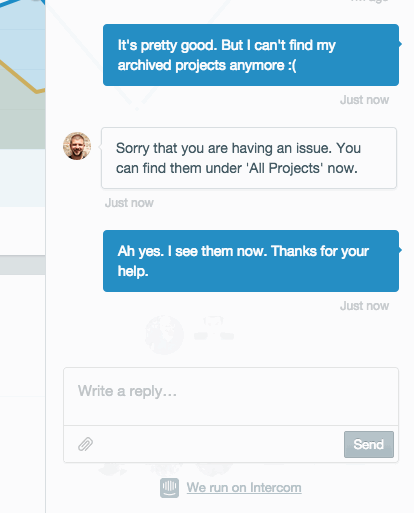Click the pale blue band beneath the chart

(23, 178)
